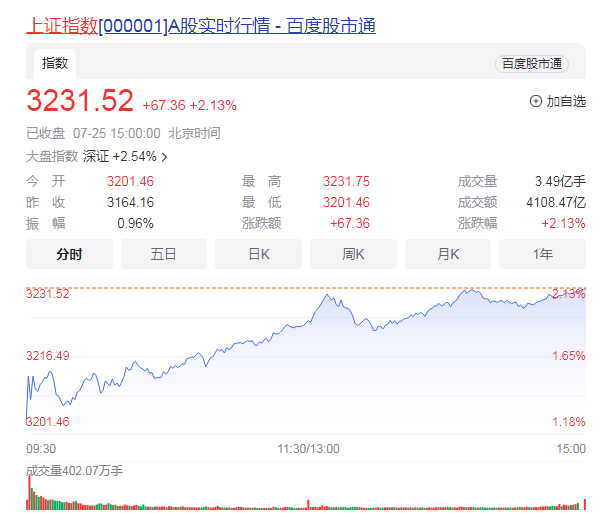This screenshot has width=610, height=524.
Task: Click the large red 3231.52 current price
Action: tap(80, 102)
